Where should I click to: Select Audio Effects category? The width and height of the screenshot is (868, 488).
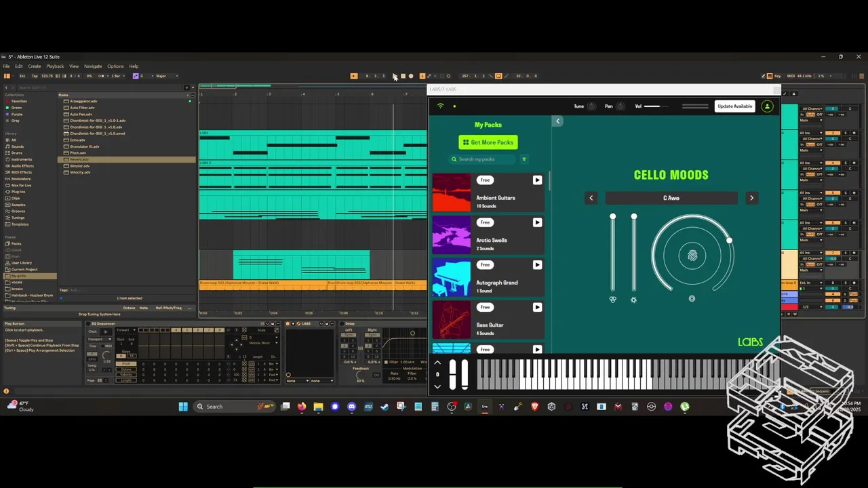point(22,166)
